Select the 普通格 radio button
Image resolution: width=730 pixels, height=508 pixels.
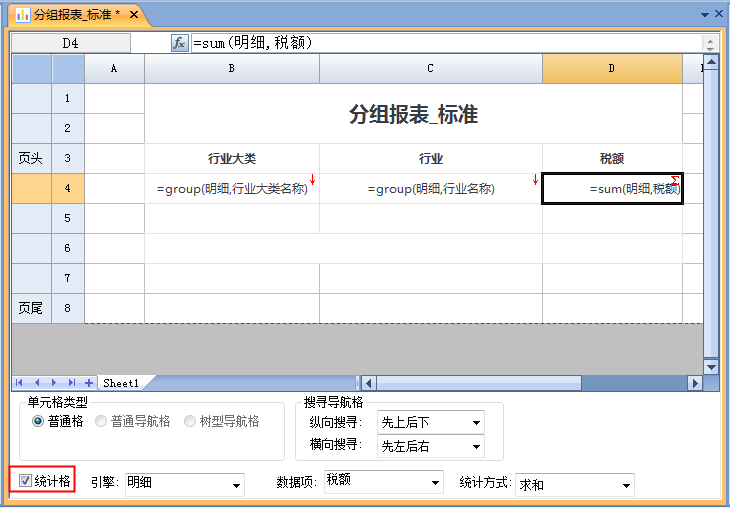[39, 422]
